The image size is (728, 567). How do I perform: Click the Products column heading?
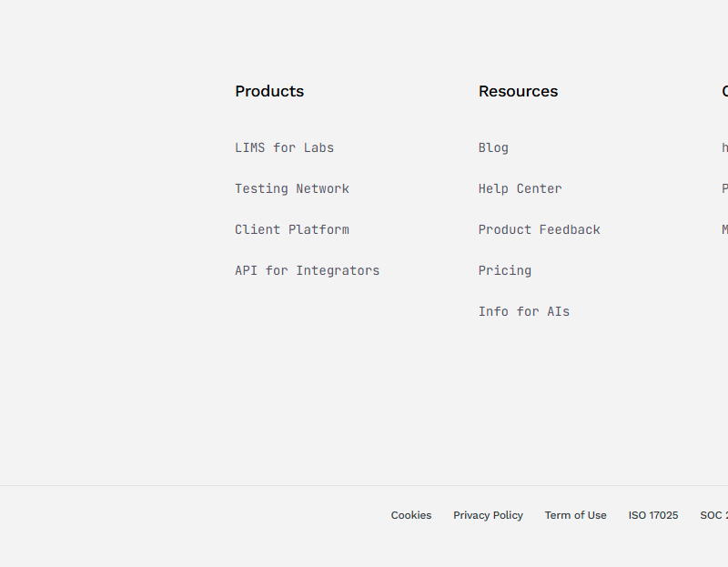point(269,91)
